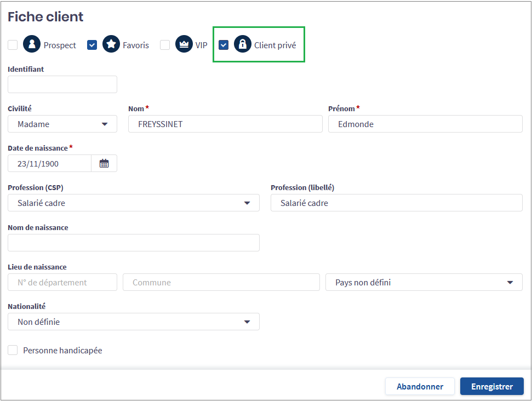The height and width of the screenshot is (401, 532).
Task: Click the VIP crown icon
Action: click(184, 44)
